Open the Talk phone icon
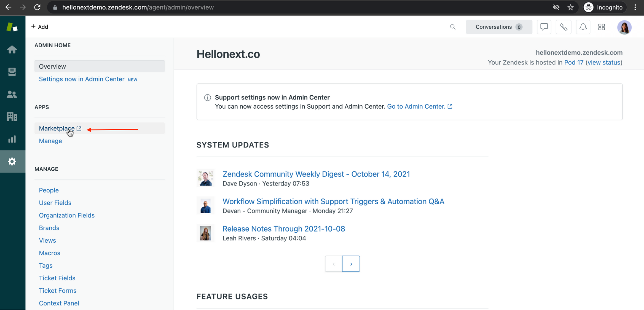Screen dimensions: 644x310 click(563, 27)
